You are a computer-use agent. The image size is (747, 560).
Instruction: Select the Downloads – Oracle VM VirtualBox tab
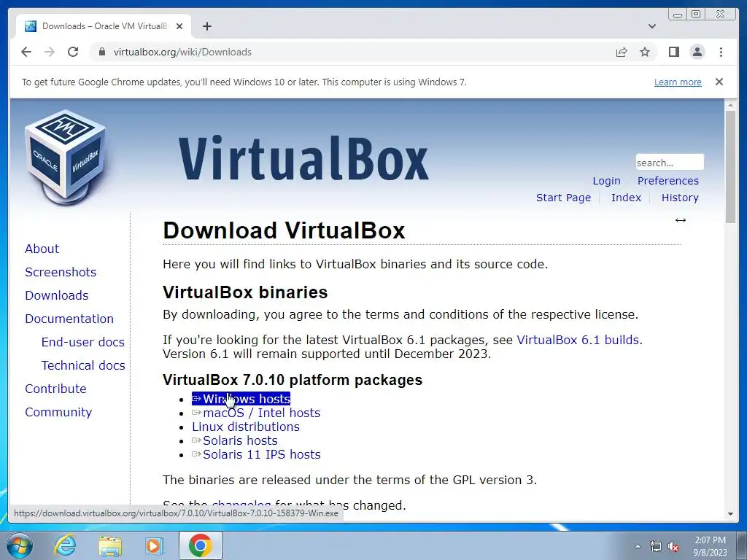pos(104,26)
